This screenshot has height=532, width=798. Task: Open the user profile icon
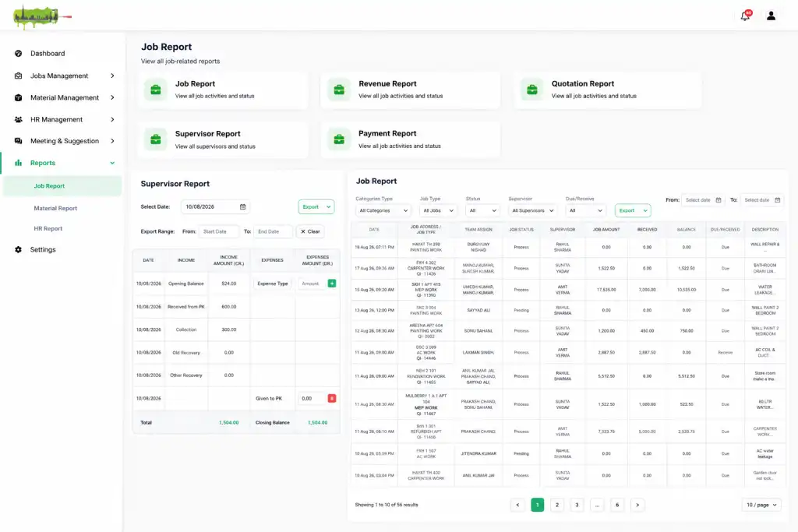771,16
